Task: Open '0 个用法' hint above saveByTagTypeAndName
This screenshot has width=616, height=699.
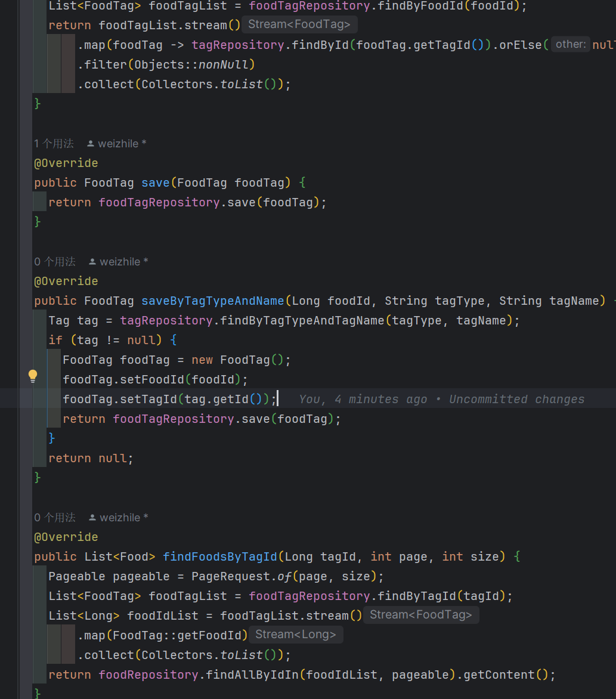Action: [x=55, y=262]
